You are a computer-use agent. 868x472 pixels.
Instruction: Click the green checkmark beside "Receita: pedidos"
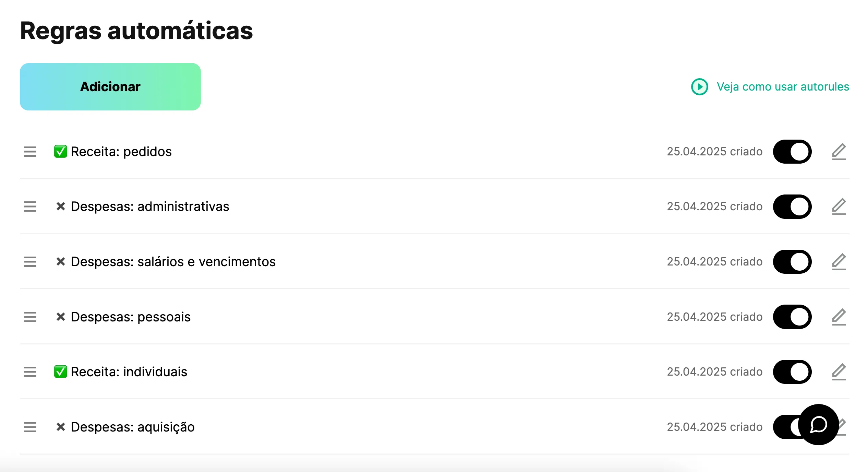click(61, 151)
